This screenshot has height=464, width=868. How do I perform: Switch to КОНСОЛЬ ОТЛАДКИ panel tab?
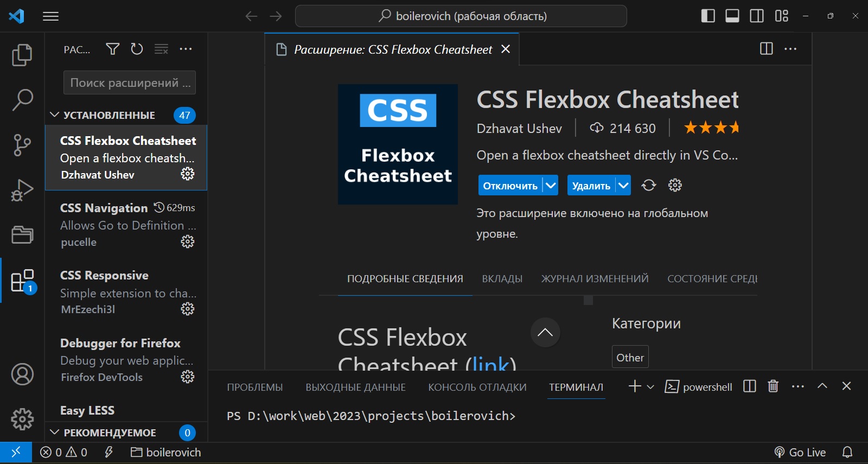point(477,387)
